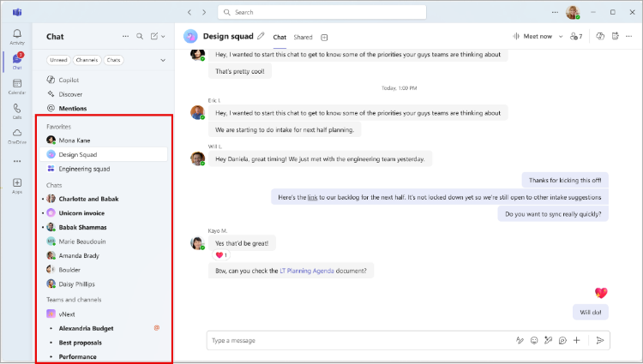Open the new chat dropdown arrow
Viewport: 643px width, 364px height.
tap(163, 37)
